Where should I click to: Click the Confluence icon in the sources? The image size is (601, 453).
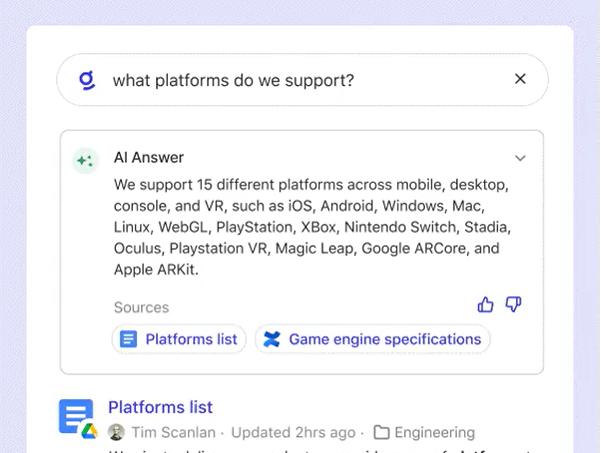tap(272, 339)
